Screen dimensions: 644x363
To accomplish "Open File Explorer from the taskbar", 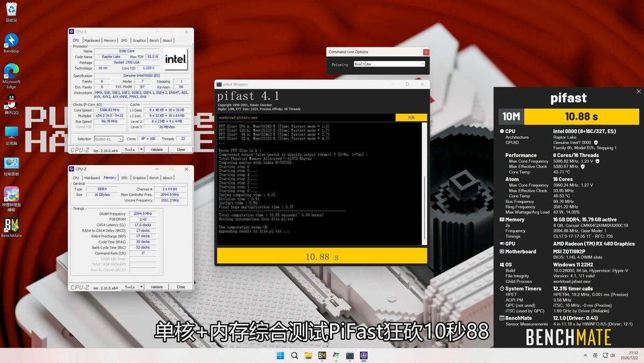I will pos(308,355).
